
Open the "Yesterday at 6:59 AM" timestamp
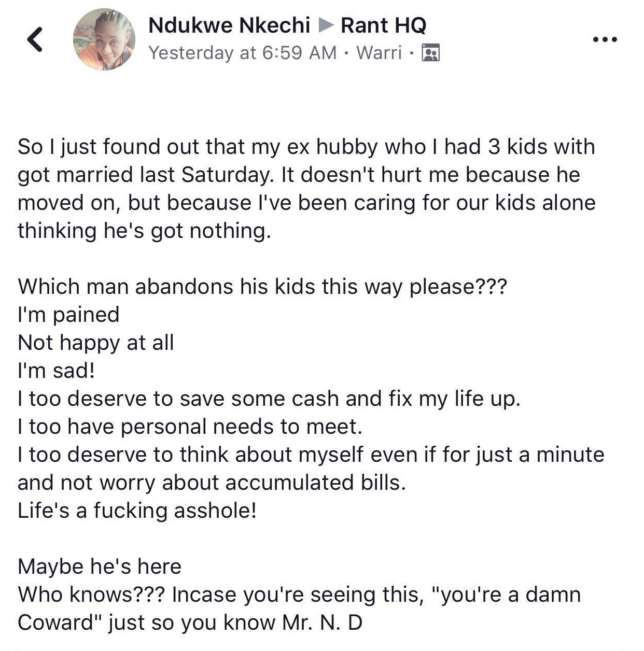pos(242,53)
